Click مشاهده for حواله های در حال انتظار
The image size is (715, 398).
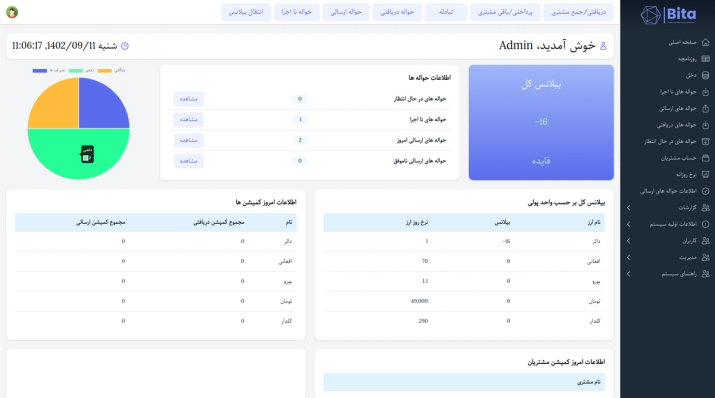point(188,99)
